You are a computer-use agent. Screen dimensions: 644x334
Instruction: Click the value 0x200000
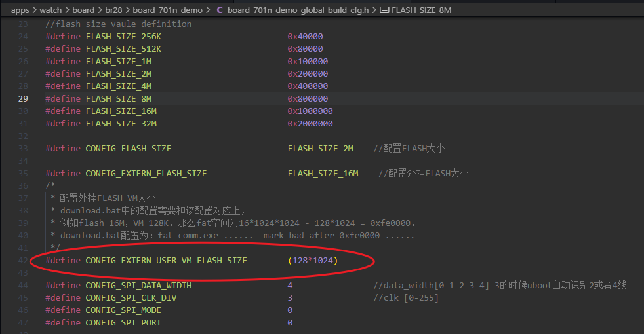pyautogui.click(x=308, y=74)
